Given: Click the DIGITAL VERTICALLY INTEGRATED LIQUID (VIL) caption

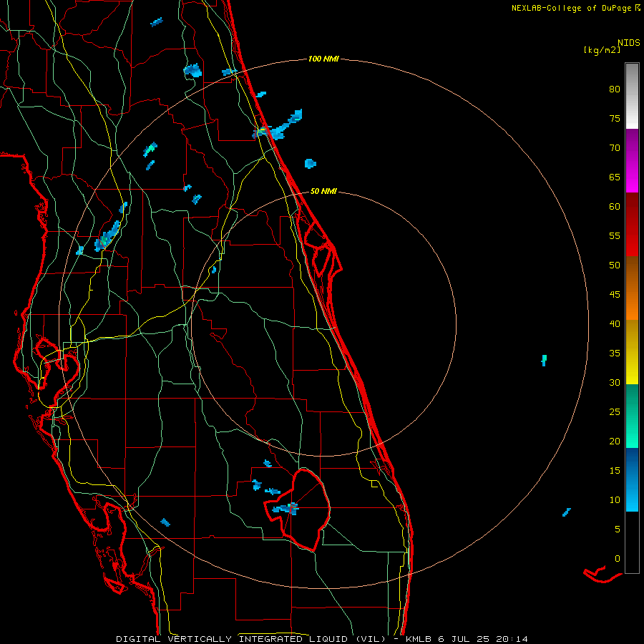Looking at the screenshot, I should pos(251,639).
